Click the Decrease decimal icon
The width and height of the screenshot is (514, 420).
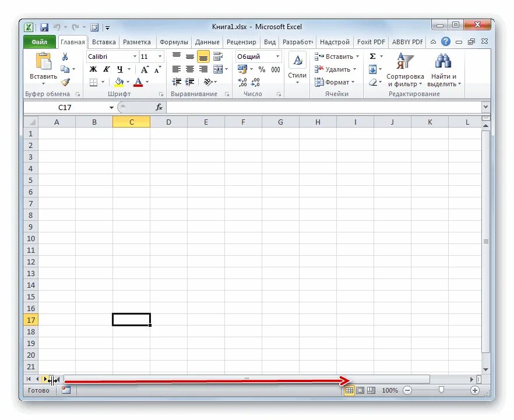[255, 82]
